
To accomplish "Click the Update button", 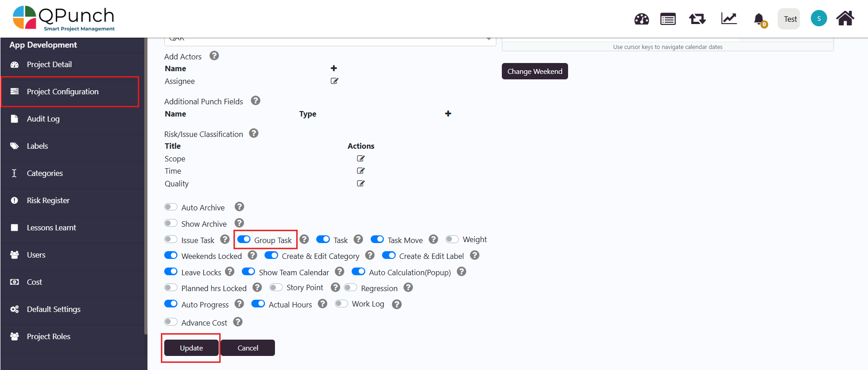I will pyautogui.click(x=191, y=348).
